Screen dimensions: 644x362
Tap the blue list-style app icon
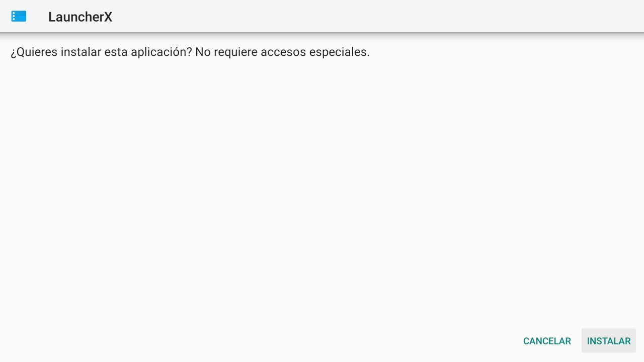(19, 17)
